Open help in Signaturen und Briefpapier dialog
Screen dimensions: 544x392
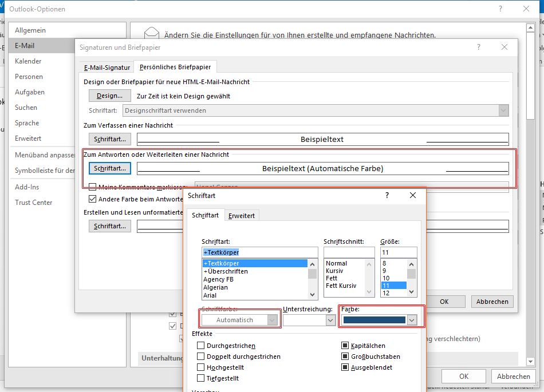[478, 47]
